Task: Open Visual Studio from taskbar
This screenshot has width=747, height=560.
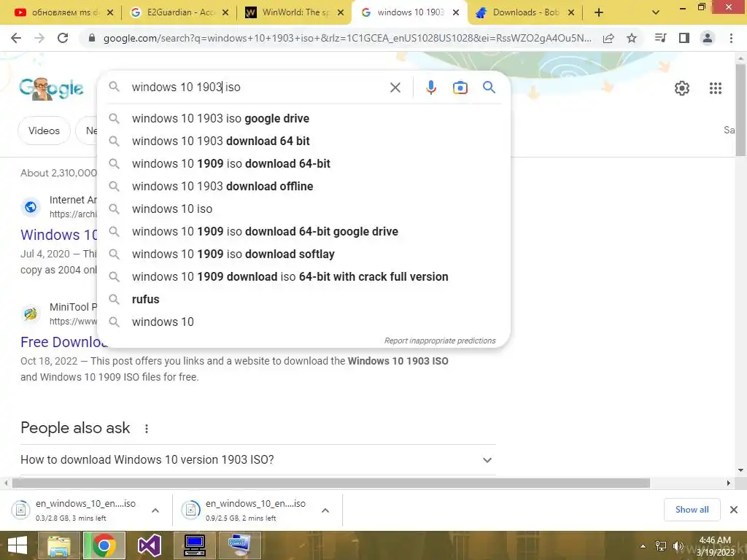Action: [x=149, y=545]
